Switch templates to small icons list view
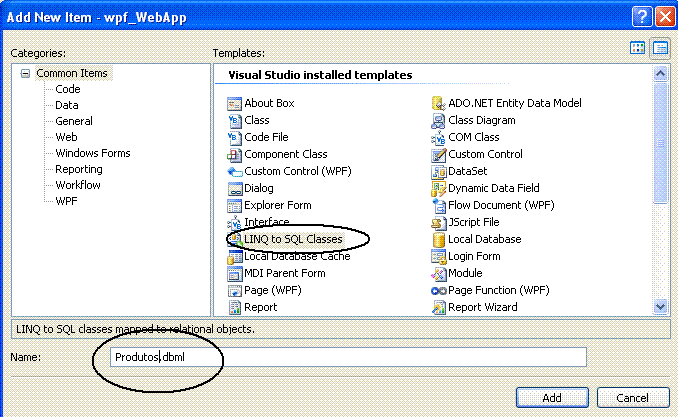Viewport: 679px width, 417px height. pyautogui.click(x=660, y=48)
